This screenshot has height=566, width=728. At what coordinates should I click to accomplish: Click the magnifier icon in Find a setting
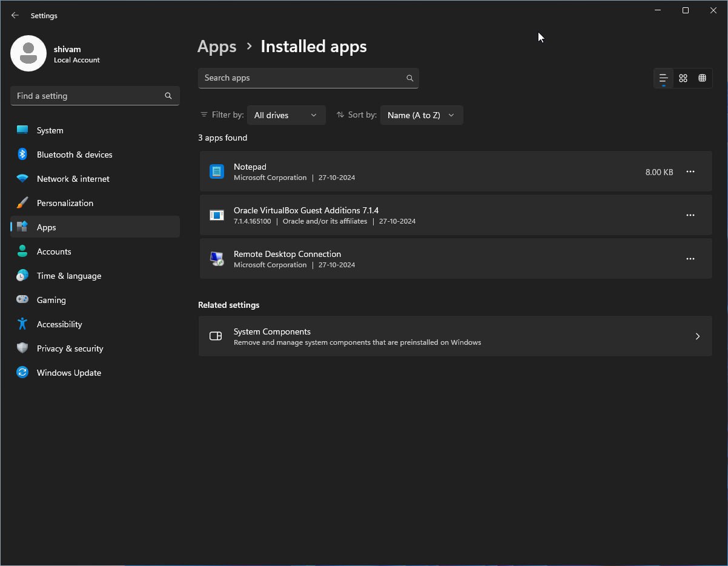(x=168, y=96)
